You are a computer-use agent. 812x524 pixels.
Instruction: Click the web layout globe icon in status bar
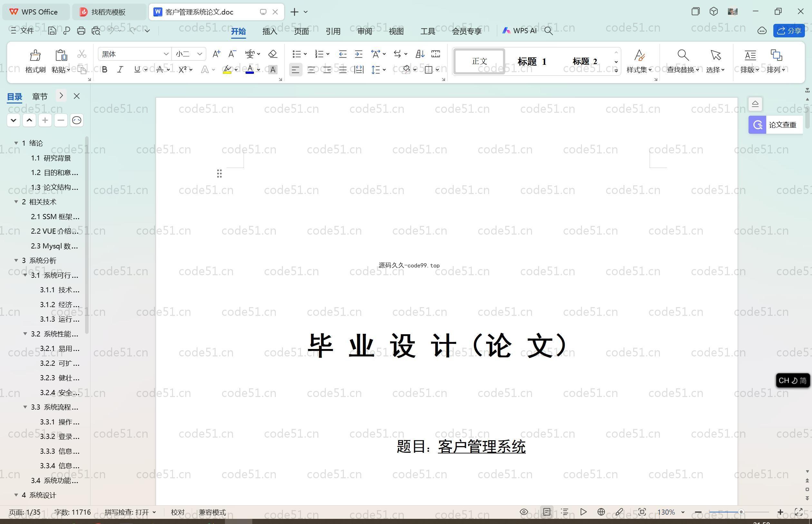point(601,512)
